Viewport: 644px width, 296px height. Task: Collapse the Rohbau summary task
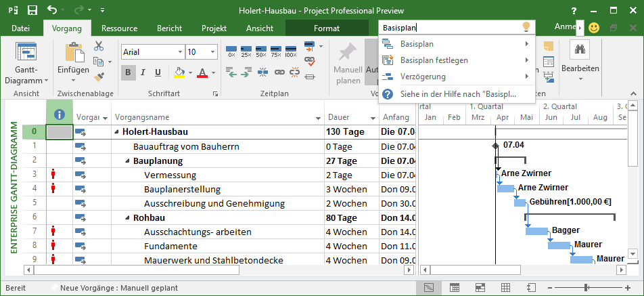128,218
